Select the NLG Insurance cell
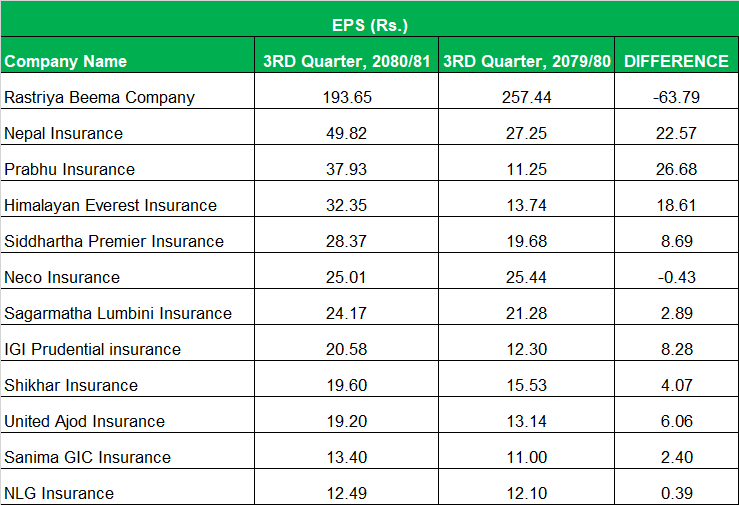The height and width of the screenshot is (505, 739). click(59, 493)
